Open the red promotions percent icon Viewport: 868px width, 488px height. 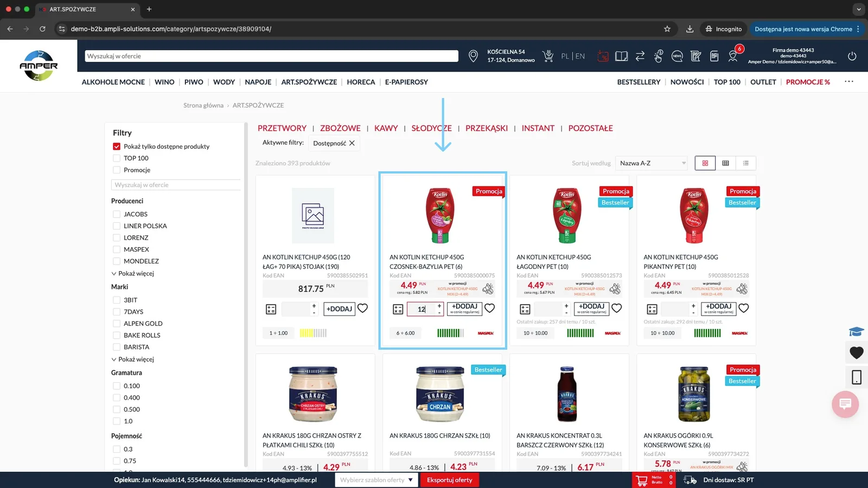point(603,56)
